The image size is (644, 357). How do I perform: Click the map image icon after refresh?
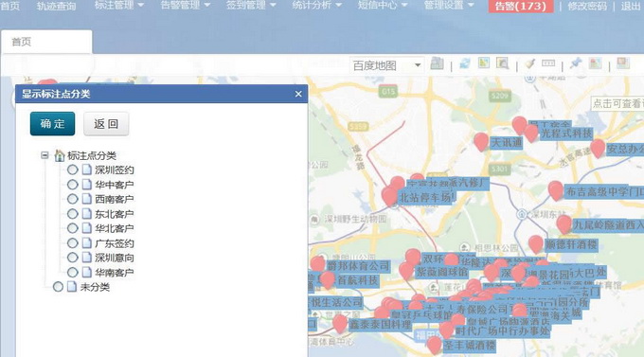click(484, 63)
